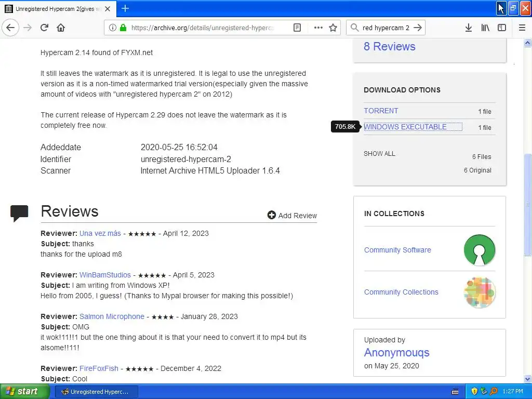Click the network connection tray icon

pyautogui.click(x=484, y=392)
